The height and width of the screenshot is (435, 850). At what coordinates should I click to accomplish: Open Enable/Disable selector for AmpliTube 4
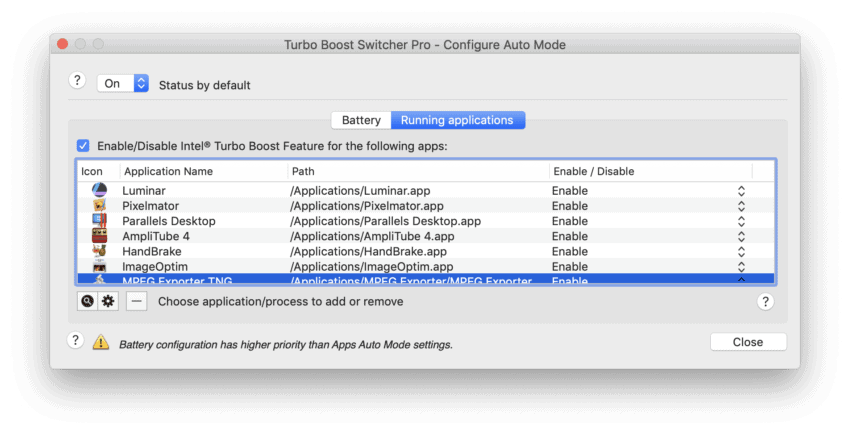point(741,236)
